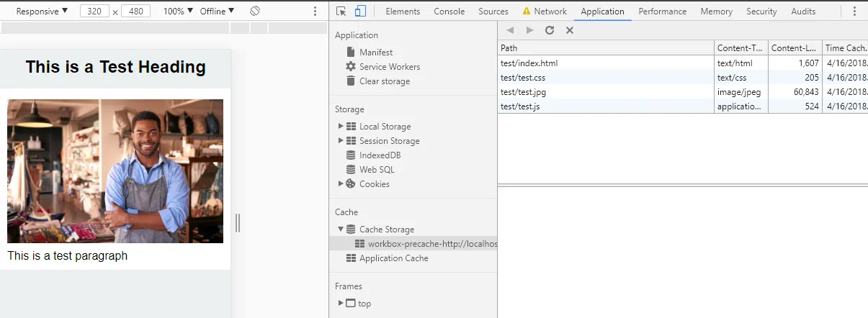
Task: Switch to the Elements tab
Action: [x=403, y=12]
